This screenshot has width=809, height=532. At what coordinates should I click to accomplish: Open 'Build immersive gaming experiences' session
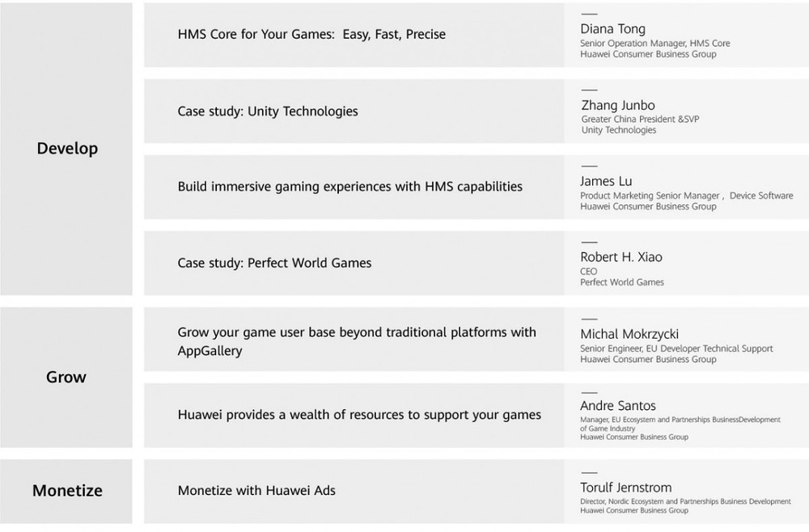pos(349,187)
